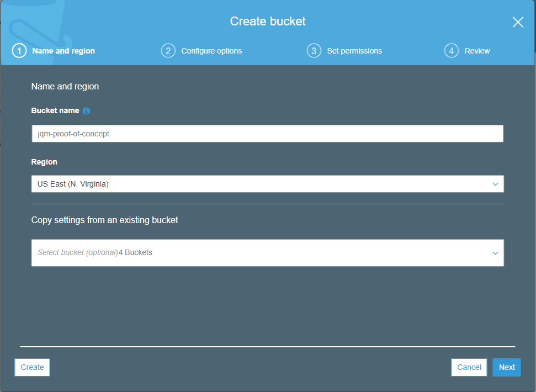Select the step 4 Review circle

tap(451, 50)
